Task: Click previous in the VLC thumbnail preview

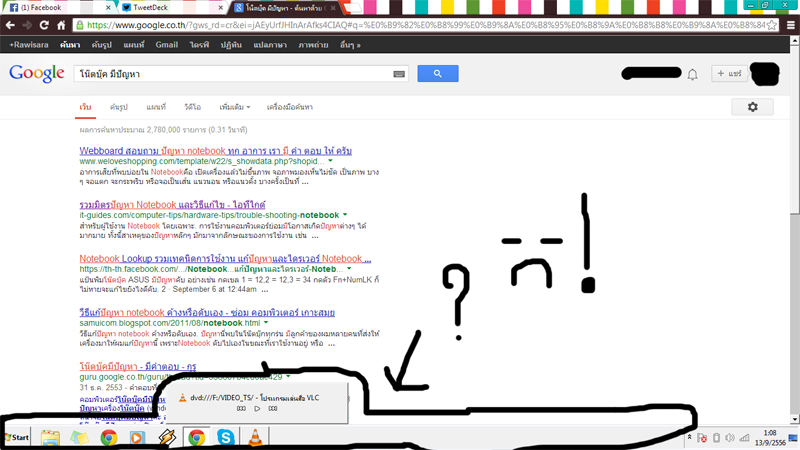Action: 241,409
